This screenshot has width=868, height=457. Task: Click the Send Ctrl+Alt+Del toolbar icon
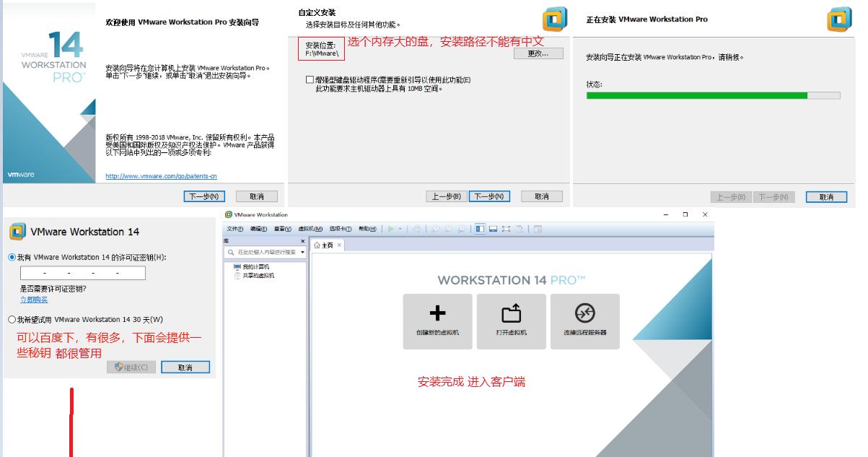pos(417,229)
